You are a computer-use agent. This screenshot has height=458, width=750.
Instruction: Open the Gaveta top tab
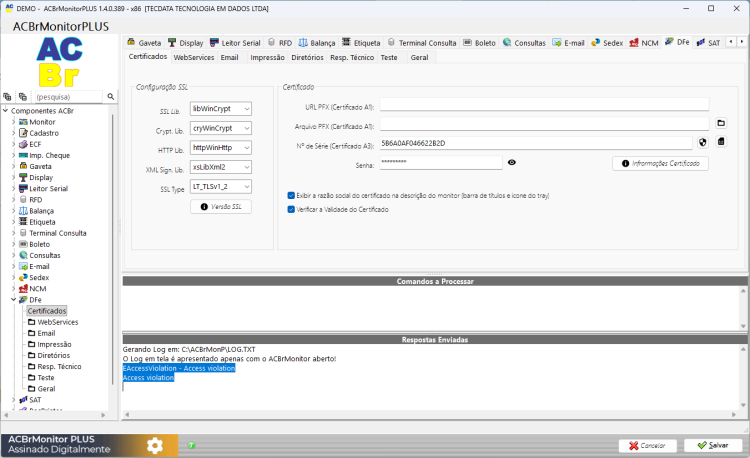(144, 43)
